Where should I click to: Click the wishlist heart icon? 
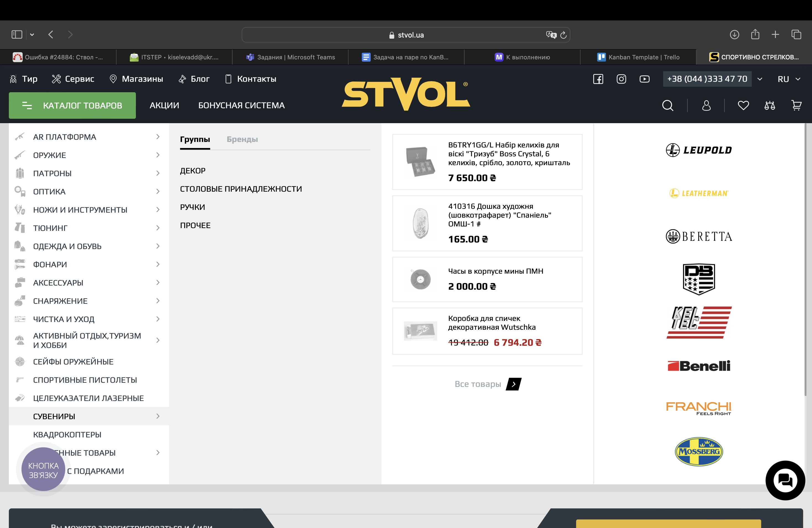tap(743, 105)
